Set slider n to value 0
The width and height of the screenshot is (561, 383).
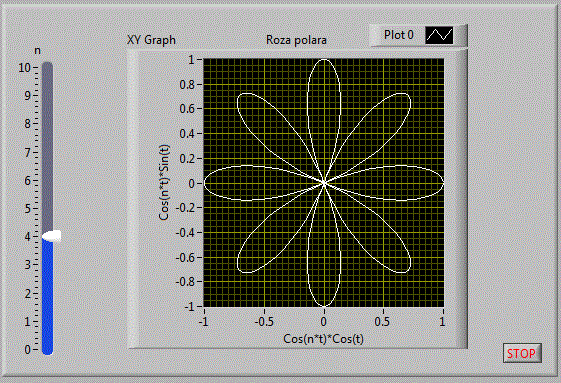coord(47,349)
